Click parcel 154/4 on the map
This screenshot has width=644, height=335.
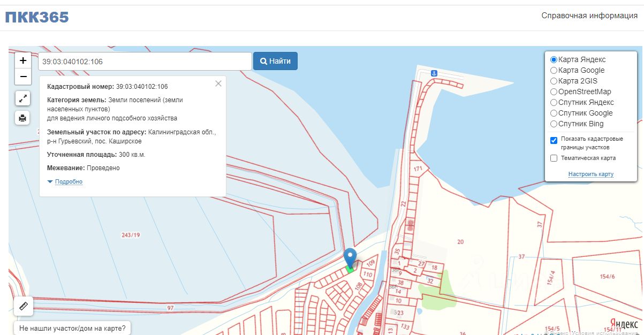(x=551, y=278)
